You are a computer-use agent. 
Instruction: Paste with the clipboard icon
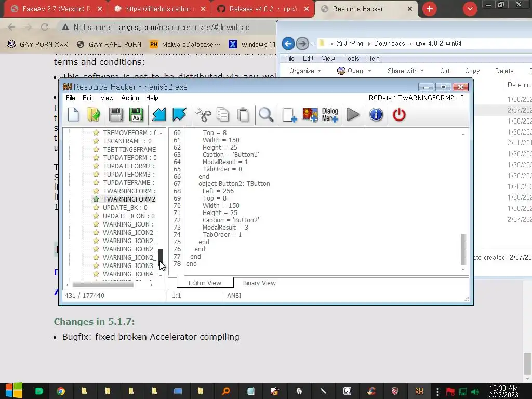click(x=243, y=115)
